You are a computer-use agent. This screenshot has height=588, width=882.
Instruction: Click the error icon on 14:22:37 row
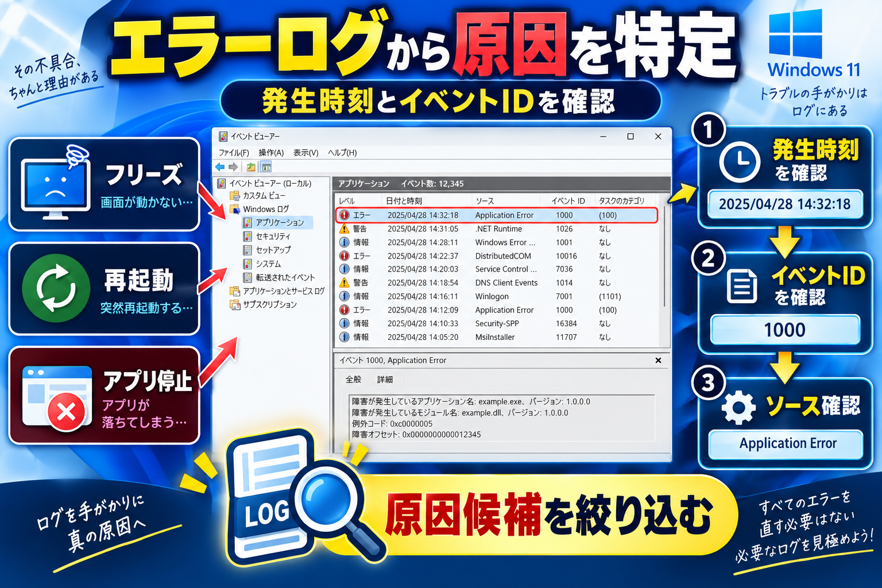pyautogui.click(x=345, y=256)
